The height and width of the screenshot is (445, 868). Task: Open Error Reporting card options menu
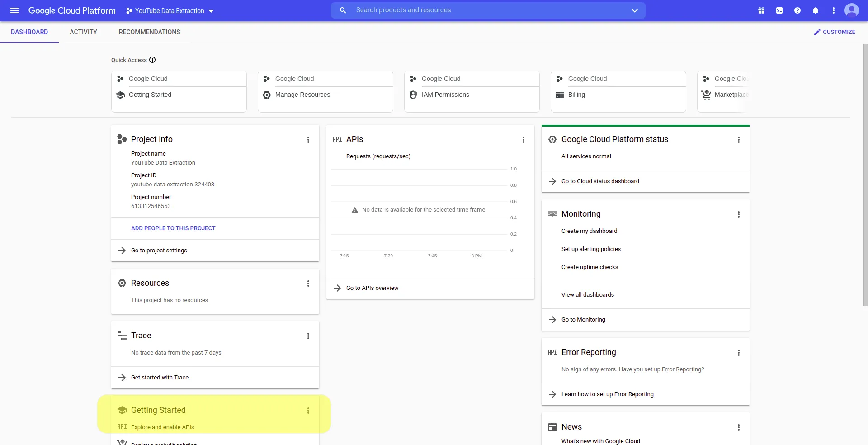[x=739, y=353]
